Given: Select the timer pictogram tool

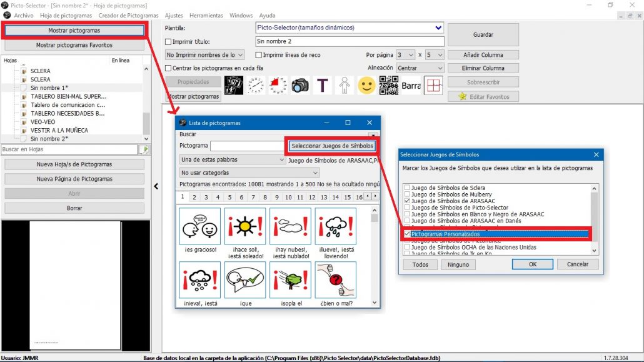Looking at the screenshot, I should click(278, 84).
